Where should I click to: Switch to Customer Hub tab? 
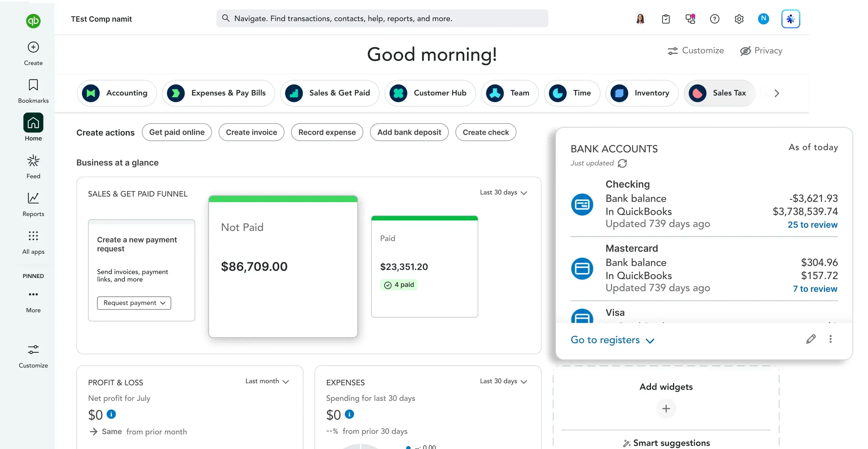430,93
